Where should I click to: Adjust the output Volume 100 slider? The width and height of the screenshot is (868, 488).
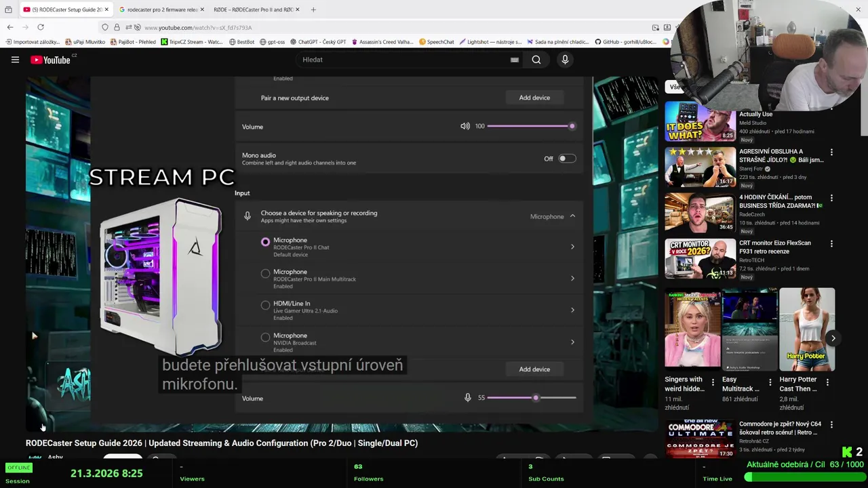pyautogui.click(x=531, y=126)
